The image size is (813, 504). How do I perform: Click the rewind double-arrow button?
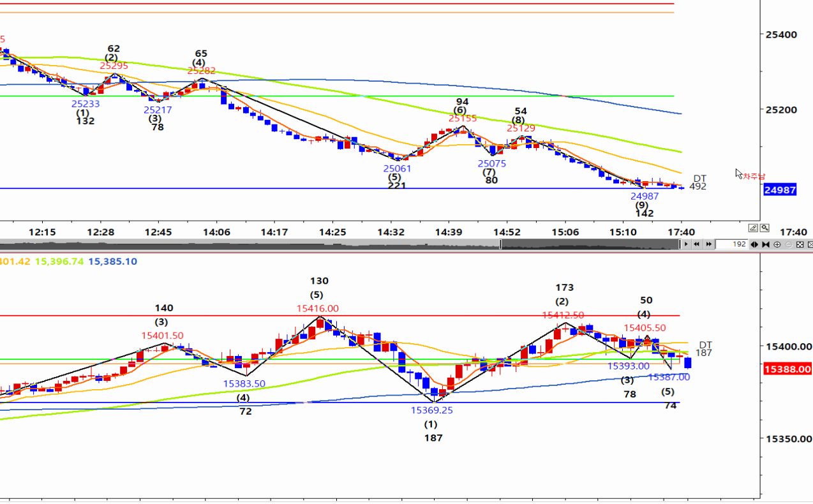(697, 244)
